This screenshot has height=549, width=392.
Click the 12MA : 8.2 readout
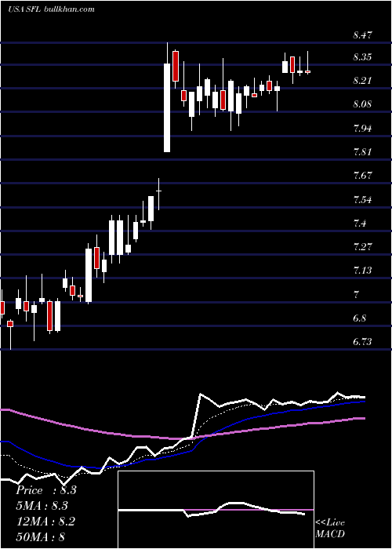(45, 522)
